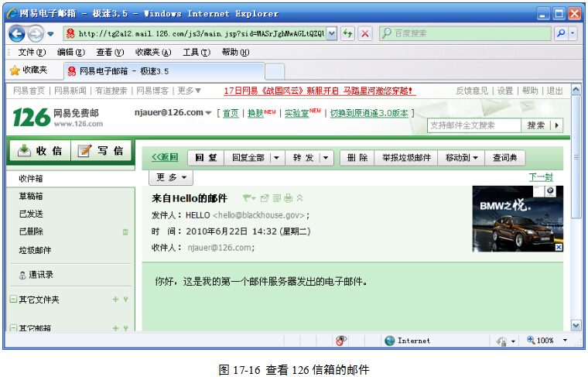The height and width of the screenshot is (377, 588).
Task: Open the 回复全部 dropdown arrow
Action: (x=276, y=158)
